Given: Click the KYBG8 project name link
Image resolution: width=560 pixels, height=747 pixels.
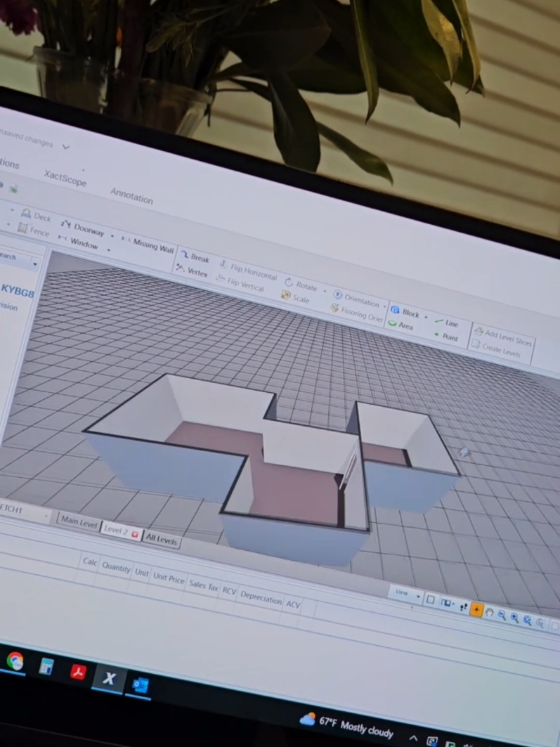Looking at the screenshot, I should click(17, 290).
